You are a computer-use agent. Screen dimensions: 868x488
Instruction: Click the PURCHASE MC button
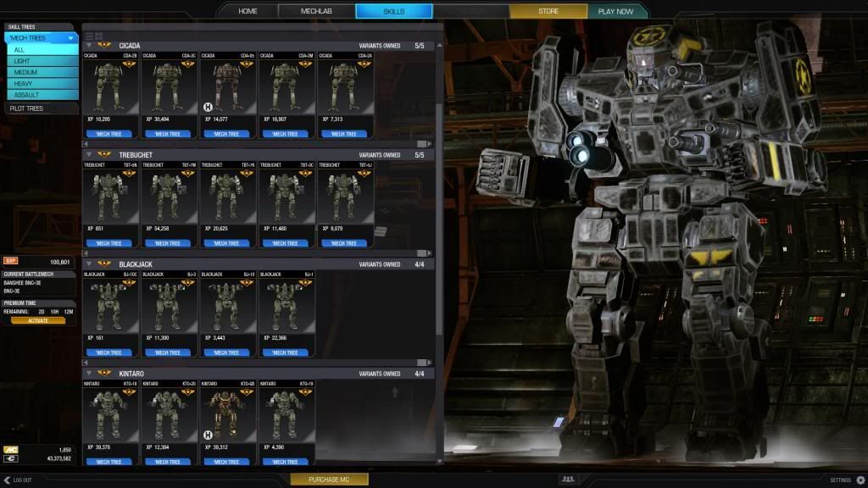(330, 480)
